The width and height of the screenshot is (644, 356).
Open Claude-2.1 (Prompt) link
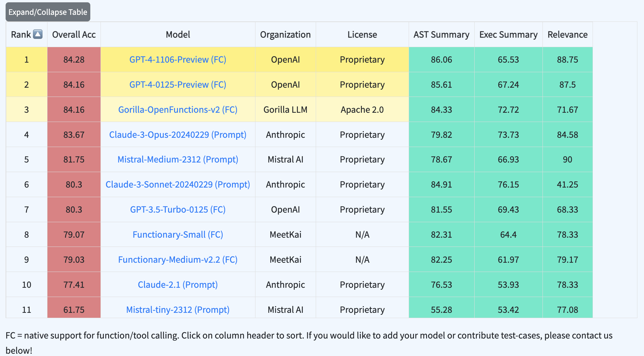(x=178, y=285)
